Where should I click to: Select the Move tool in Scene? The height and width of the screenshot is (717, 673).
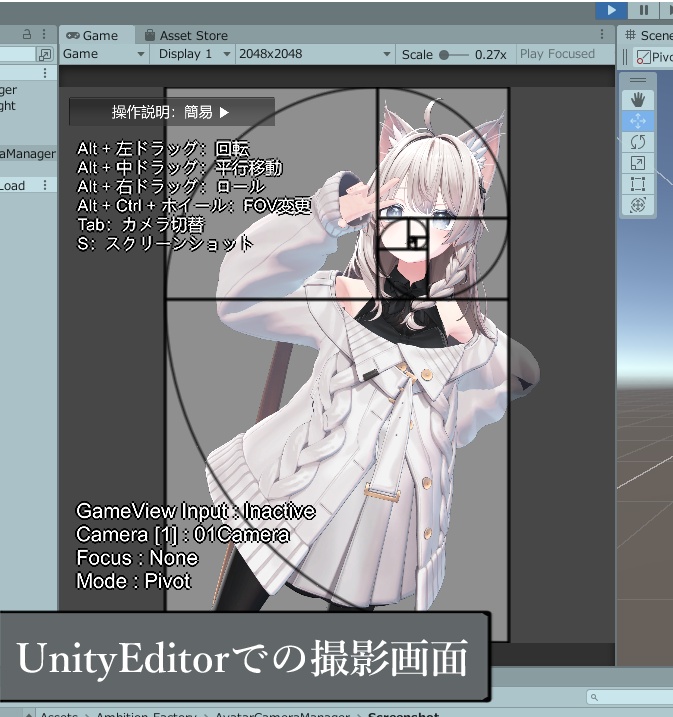638,121
